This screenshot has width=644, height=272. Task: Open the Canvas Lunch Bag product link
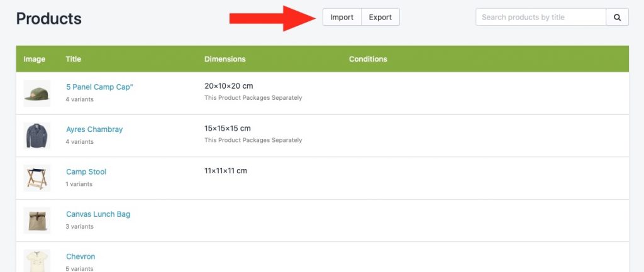coord(98,214)
